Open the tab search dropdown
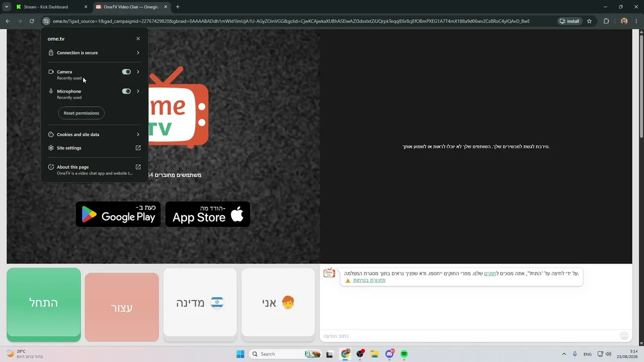Screen dimensions: 644x362 click(7, 7)
